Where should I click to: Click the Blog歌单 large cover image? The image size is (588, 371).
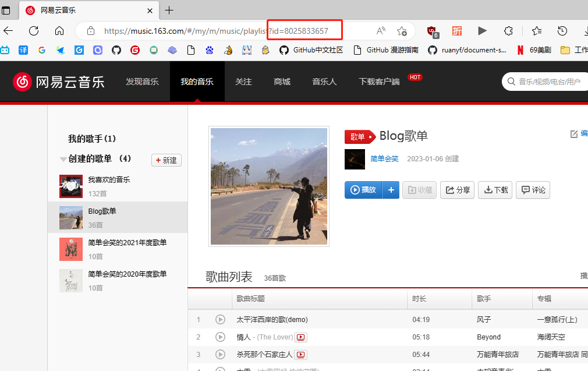(269, 186)
